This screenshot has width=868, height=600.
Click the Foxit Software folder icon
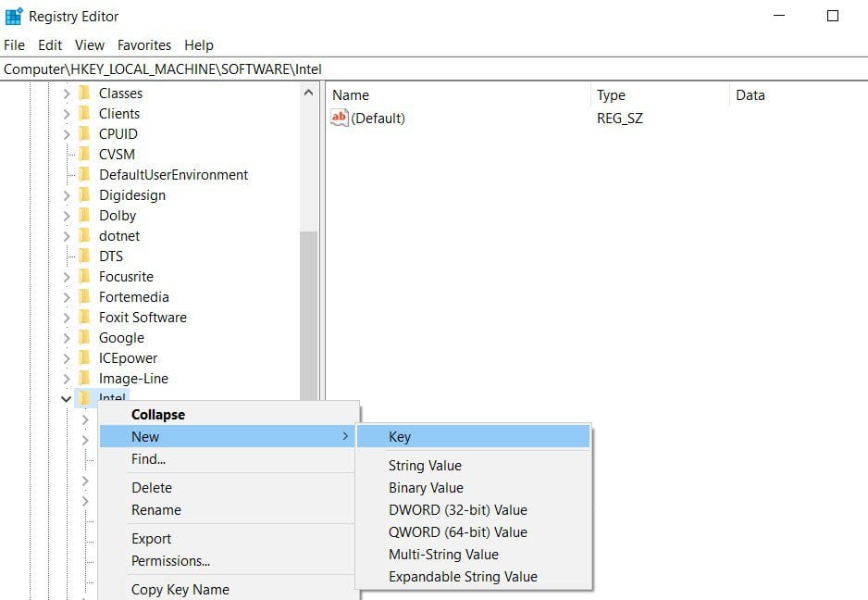85,317
